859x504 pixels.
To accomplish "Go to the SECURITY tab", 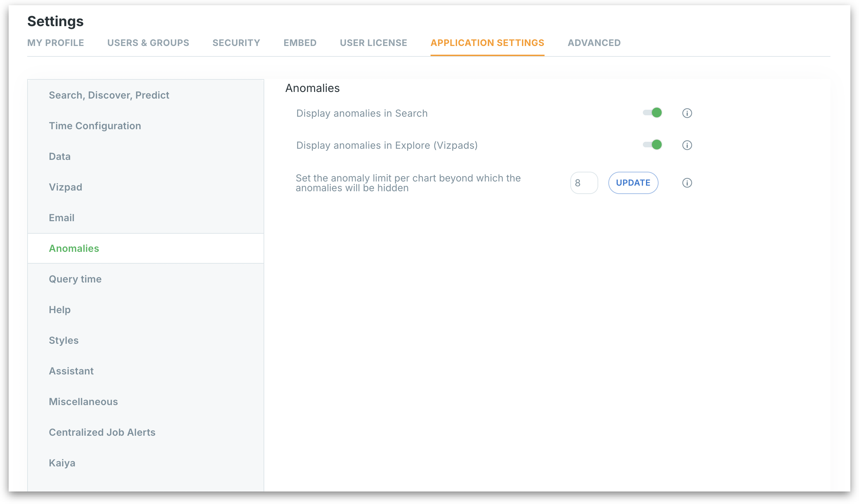I will pyautogui.click(x=236, y=43).
